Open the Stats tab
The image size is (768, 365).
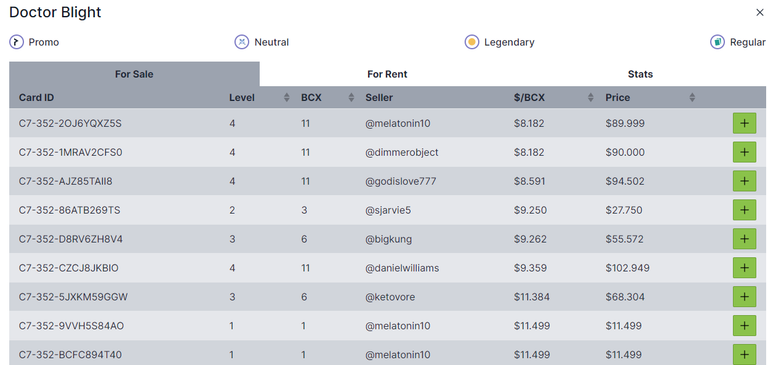click(x=640, y=74)
